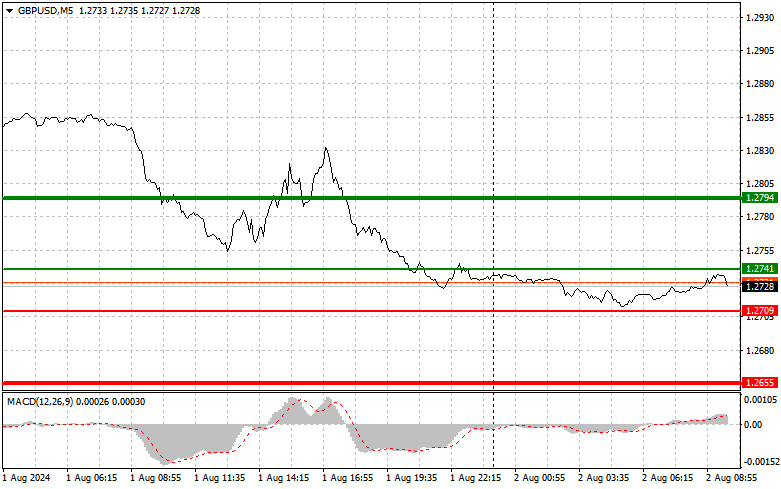The height and width of the screenshot is (489, 781).
Task: Select the 1 Aug 2024 time label
Action: tap(27, 478)
